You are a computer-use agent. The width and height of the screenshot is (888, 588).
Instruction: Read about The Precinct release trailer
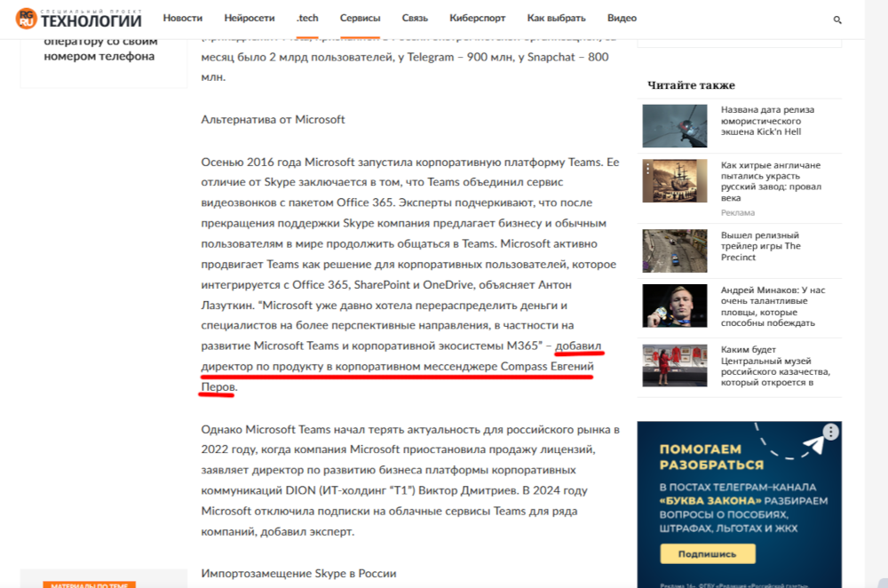(x=761, y=246)
